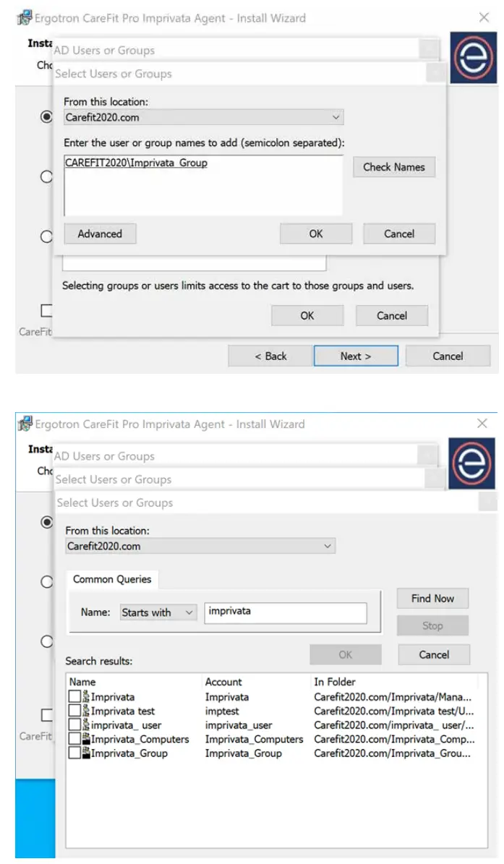The width and height of the screenshot is (504, 864).
Task: Select the filled radio button behind Common Queries dialog
Action: coord(48,522)
